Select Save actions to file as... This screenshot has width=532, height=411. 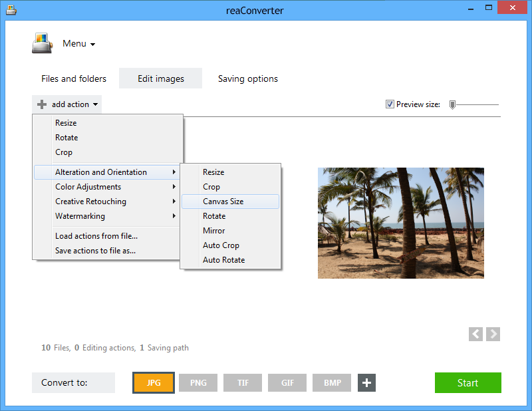point(107,251)
